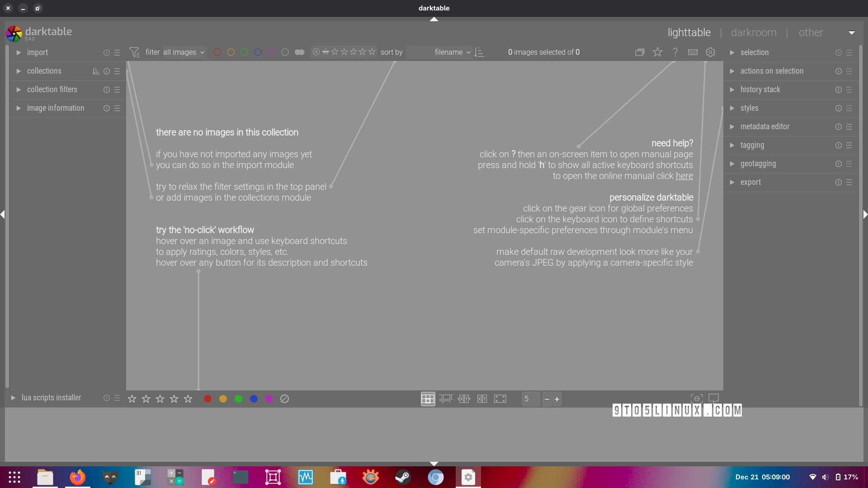Switch to culling layout icon
The image size is (868, 488).
point(464,399)
